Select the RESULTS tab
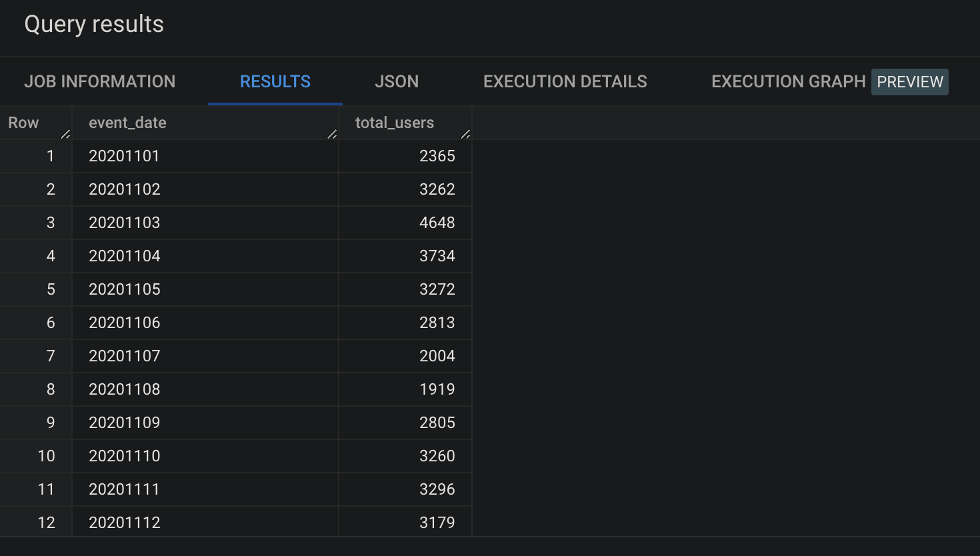This screenshot has height=556, width=980. click(x=275, y=81)
